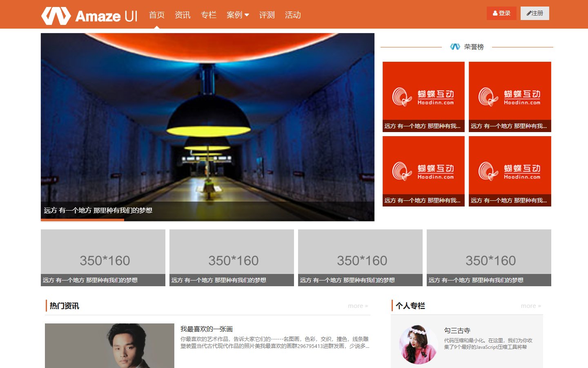Open the 评测 nav item
The width and height of the screenshot is (588, 368).
click(267, 15)
